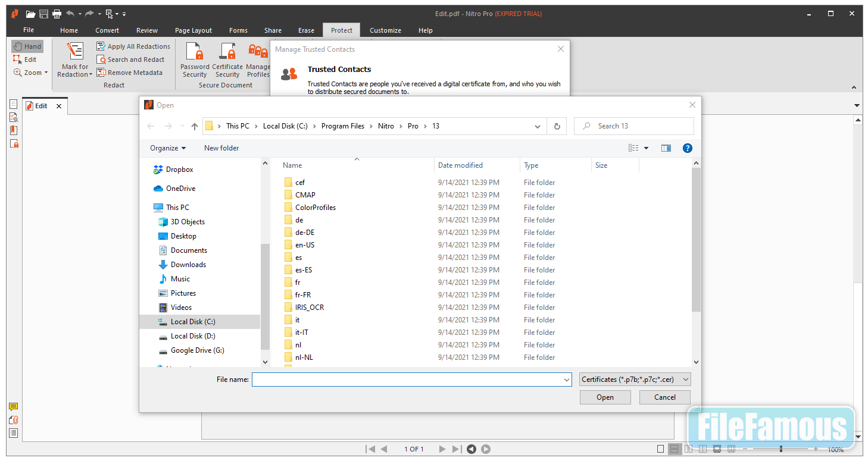Switch to the Page Layout ribbon tab
The image size is (868, 461).
(193, 30)
